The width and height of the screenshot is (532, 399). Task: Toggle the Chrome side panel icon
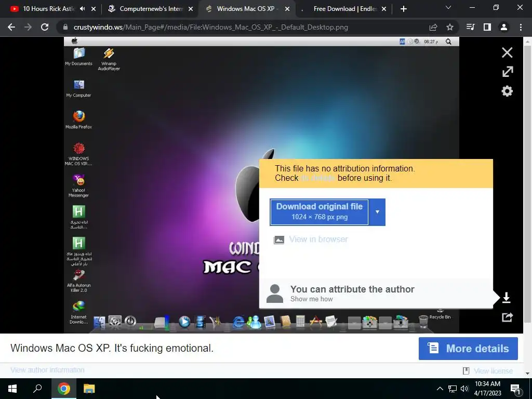pos(487,27)
